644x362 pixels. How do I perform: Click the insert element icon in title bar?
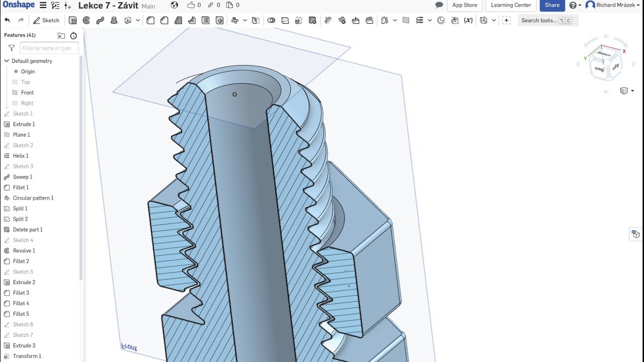pyautogui.click(x=68, y=5)
